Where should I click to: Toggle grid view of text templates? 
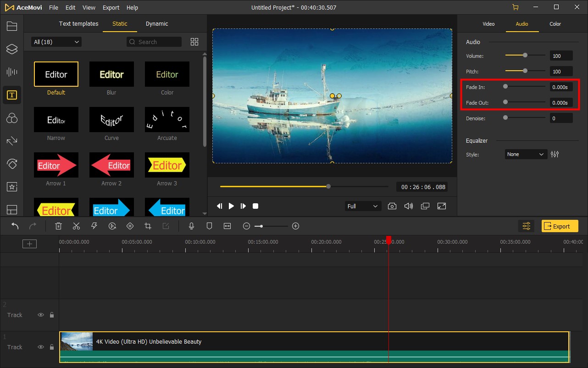click(194, 42)
